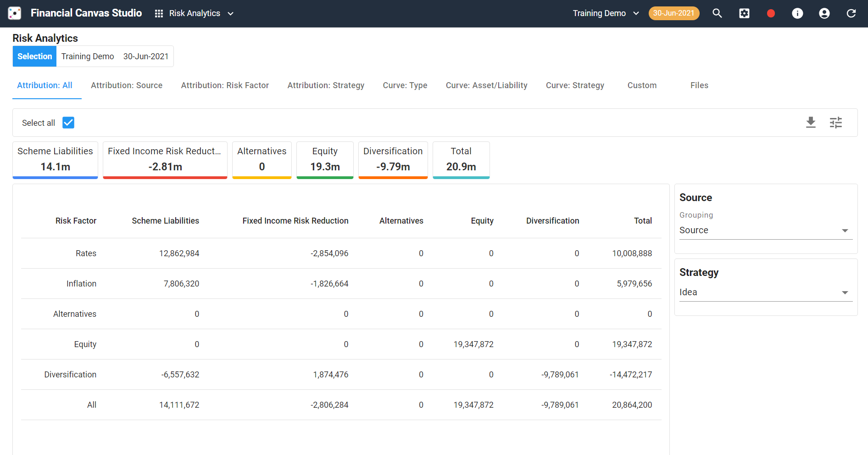868x455 pixels.
Task: Click the blue Selection button
Action: coord(34,56)
